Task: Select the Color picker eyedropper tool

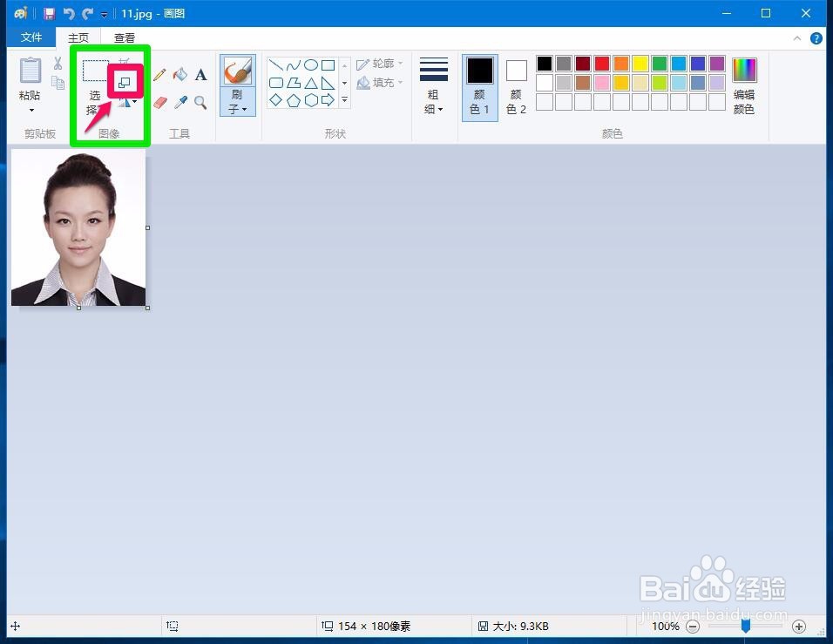Action: tap(180, 102)
